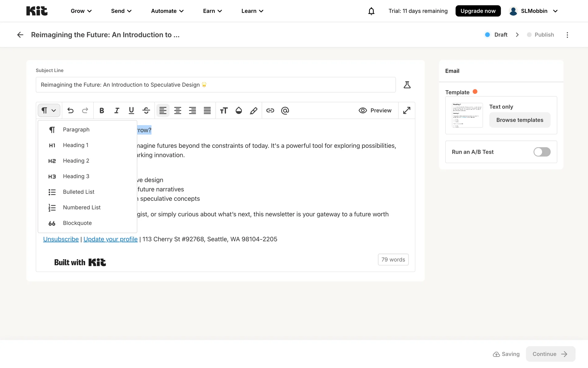Image resolution: width=588 pixels, height=368 pixels.
Task: Click the insert link icon
Action: [270, 110]
